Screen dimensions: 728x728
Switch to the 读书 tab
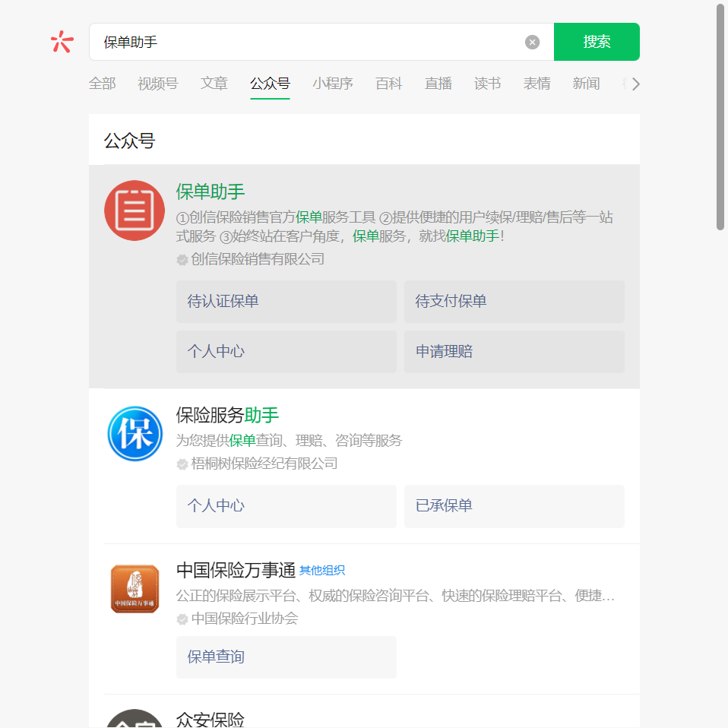click(488, 84)
